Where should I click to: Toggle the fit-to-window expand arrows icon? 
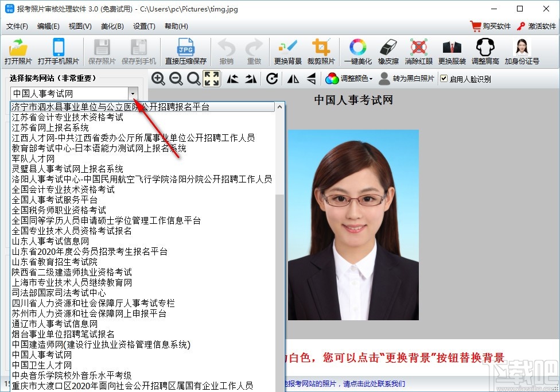pyautogui.click(x=211, y=79)
